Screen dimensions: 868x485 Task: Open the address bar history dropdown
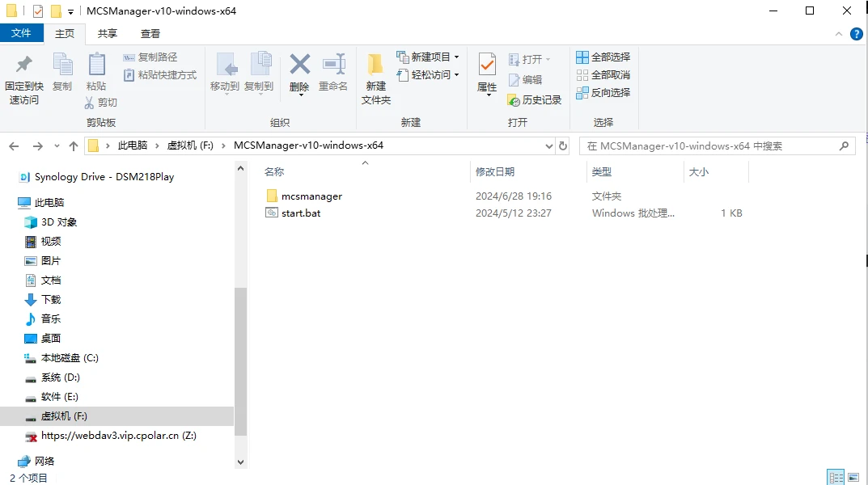pos(547,146)
